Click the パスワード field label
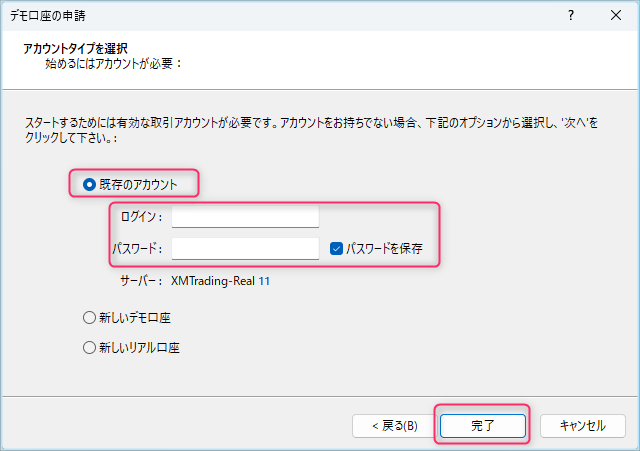This screenshot has width=640, height=451. pyautogui.click(x=138, y=249)
